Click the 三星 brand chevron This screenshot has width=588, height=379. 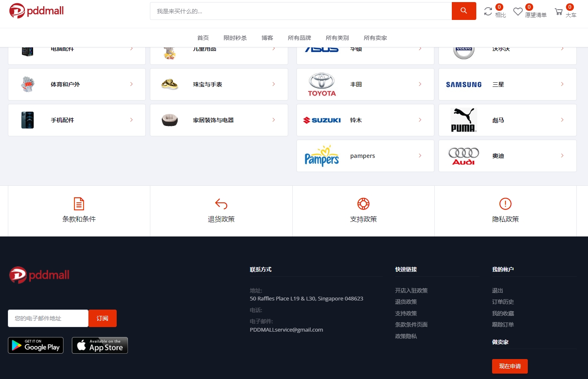562,84
